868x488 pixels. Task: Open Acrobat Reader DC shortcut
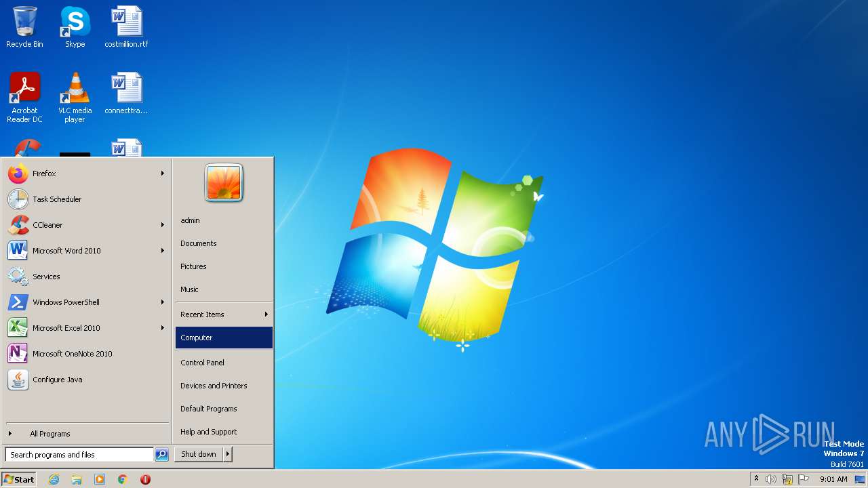click(x=24, y=98)
